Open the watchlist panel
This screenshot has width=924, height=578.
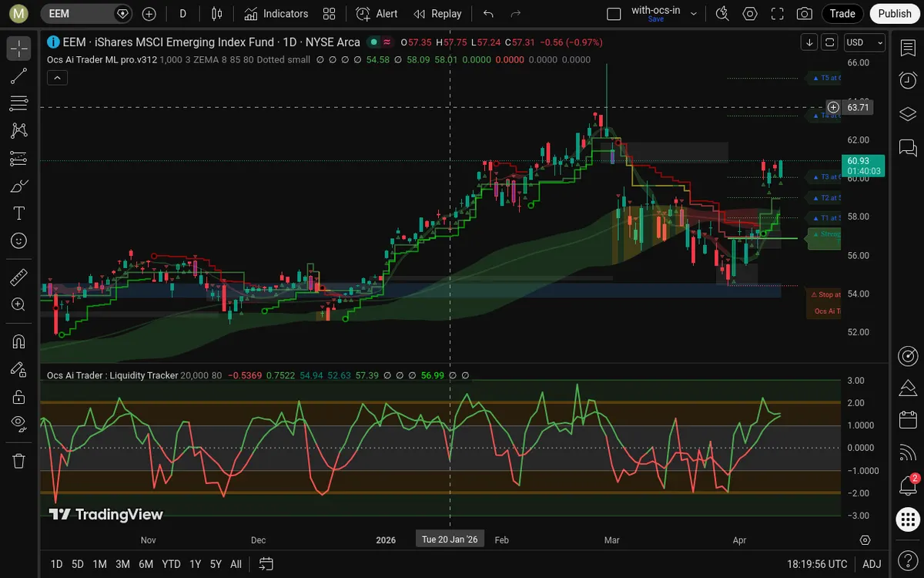click(908, 48)
